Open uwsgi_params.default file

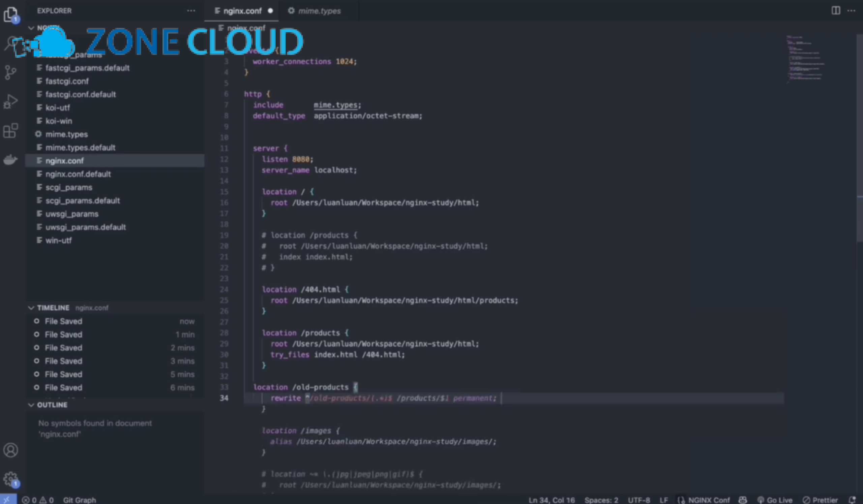(x=115, y=227)
